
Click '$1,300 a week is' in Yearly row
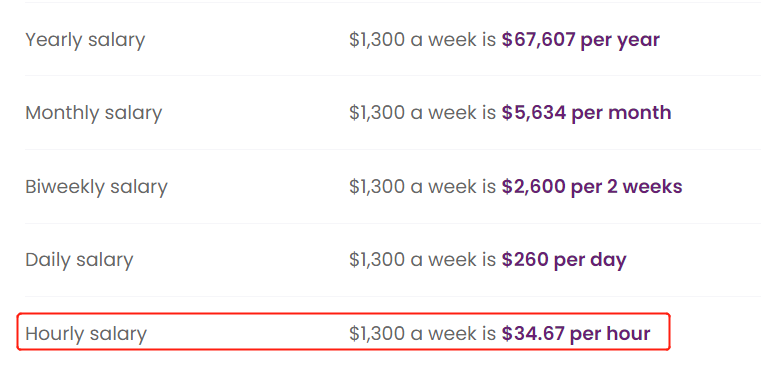tap(423, 40)
